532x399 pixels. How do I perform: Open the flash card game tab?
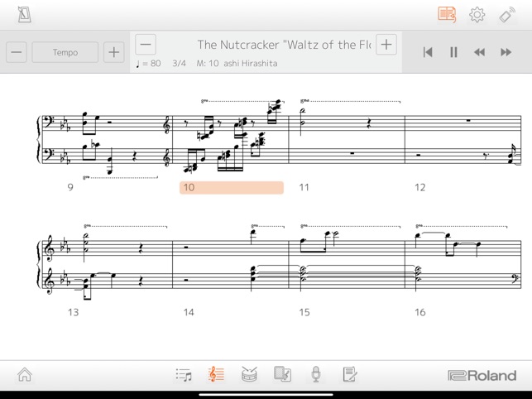[282, 374]
